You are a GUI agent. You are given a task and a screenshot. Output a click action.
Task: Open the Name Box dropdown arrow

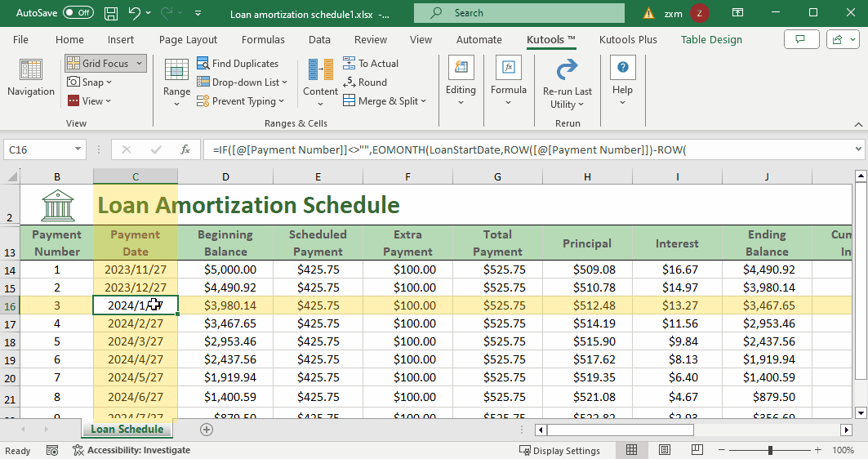pyautogui.click(x=78, y=149)
